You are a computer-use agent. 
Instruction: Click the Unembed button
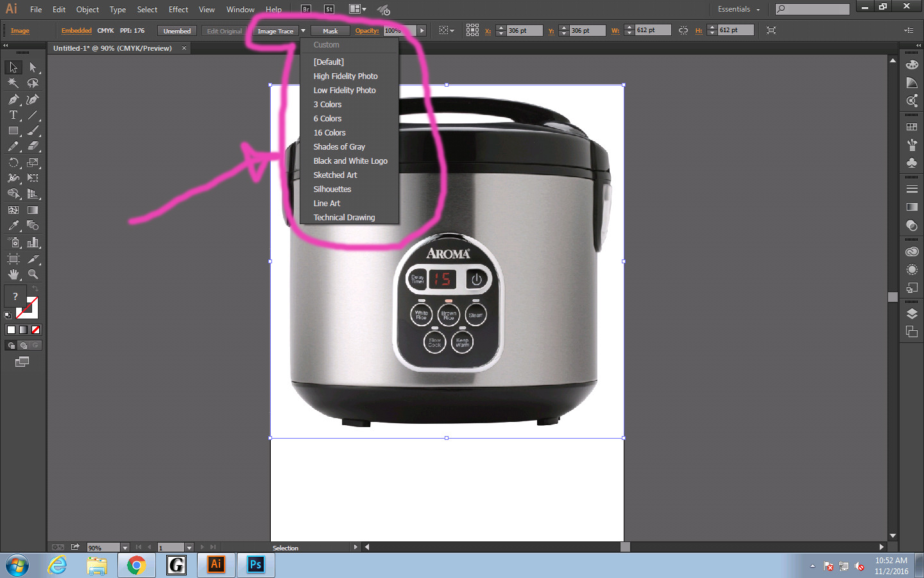[x=177, y=31]
